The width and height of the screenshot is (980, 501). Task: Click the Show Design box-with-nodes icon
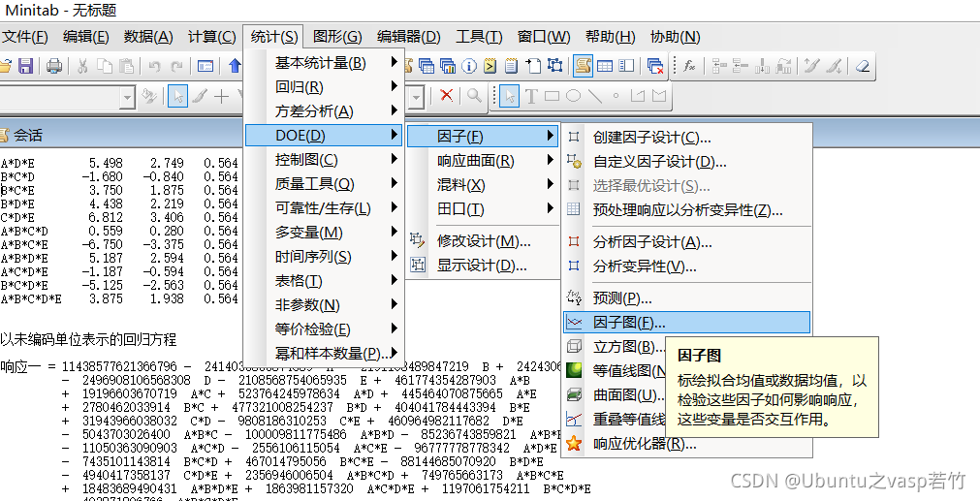click(555, 66)
